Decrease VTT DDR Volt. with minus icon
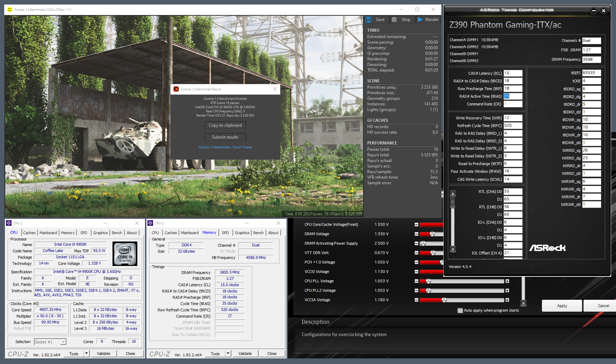Image resolution: width=616 pixels, height=364 pixels. (x=416, y=253)
